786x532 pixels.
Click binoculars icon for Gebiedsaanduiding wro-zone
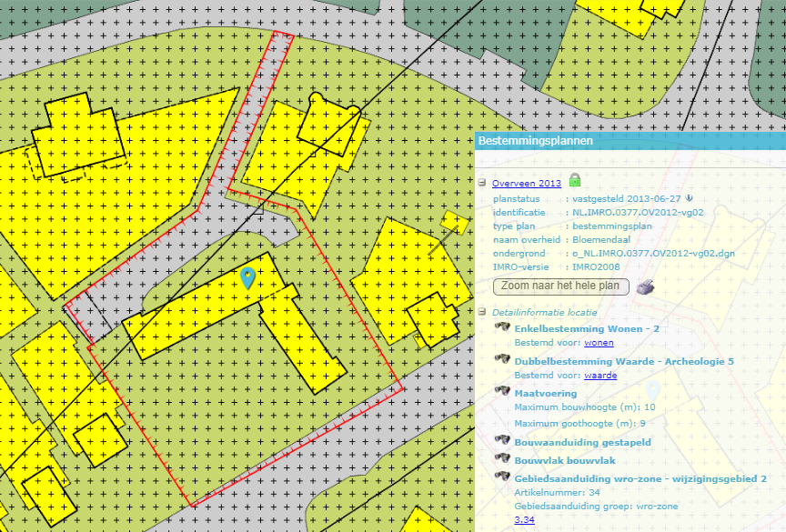point(502,477)
